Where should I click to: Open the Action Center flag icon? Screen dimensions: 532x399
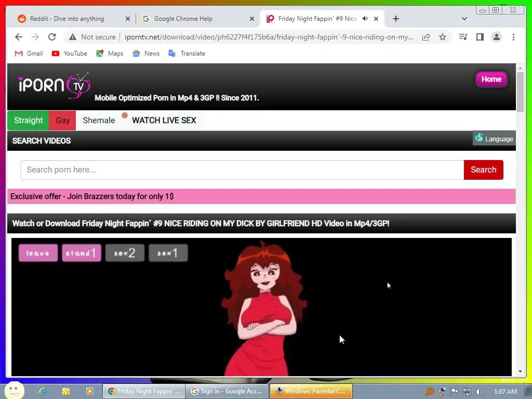(x=455, y=392)
